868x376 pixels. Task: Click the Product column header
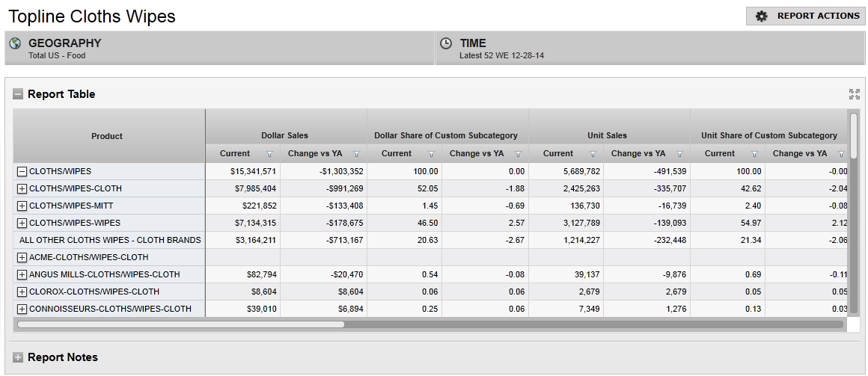point(107,136)
